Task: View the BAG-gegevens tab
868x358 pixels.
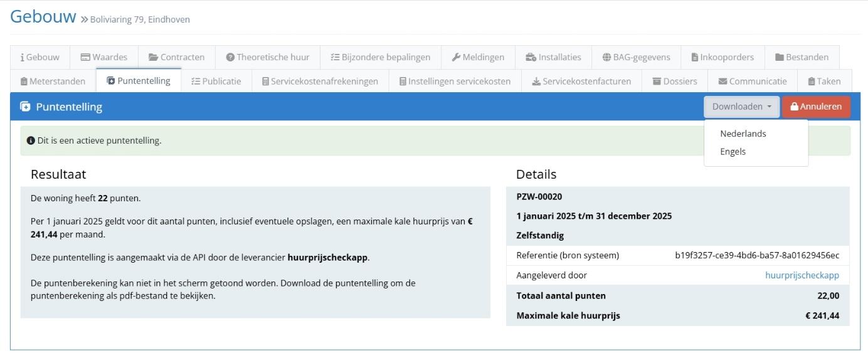Action: [x=636, y=57]
